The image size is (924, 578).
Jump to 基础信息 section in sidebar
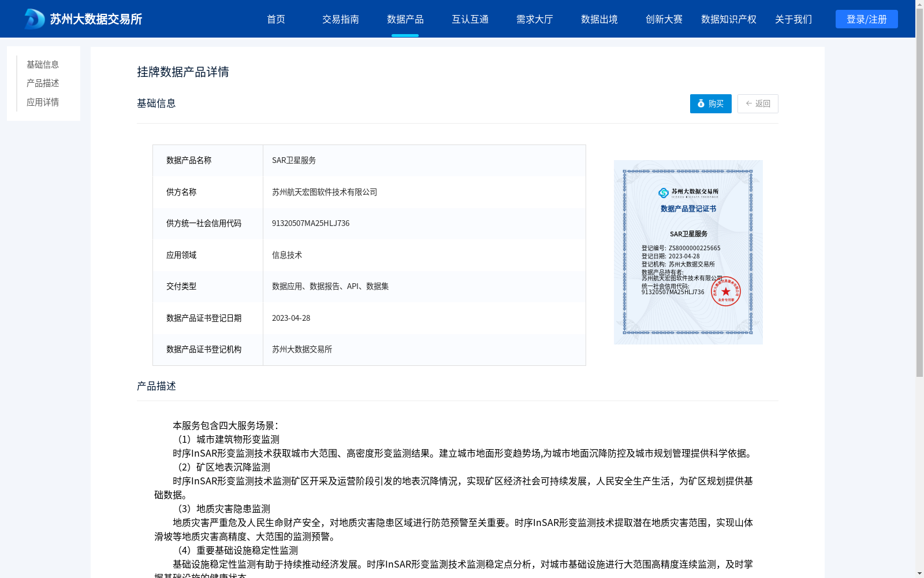click(43, 64)
